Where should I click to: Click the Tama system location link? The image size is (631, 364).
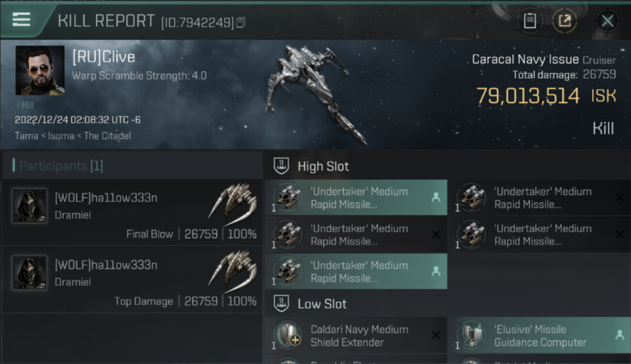click(26, 136)
